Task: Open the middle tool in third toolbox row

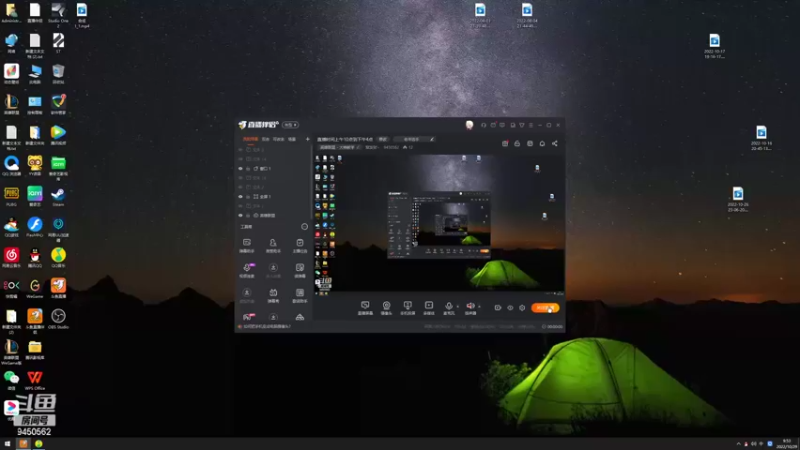Action: (x=273, y=295)
